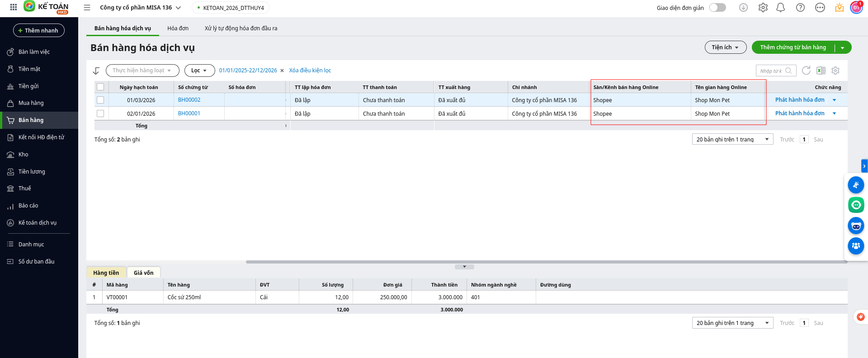The width and height of the screenshot is (868, 358).
Task: Click the Excel export icon
Action: [x=821, y=71]
